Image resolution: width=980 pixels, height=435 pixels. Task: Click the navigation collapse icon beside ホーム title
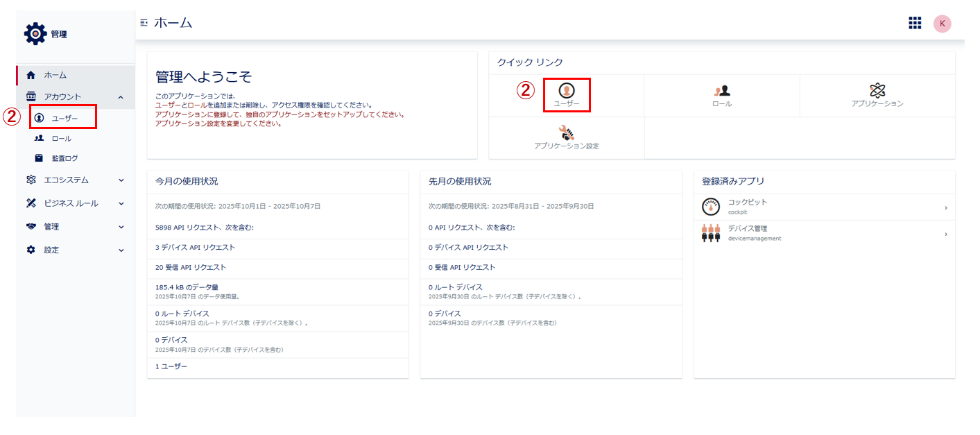[x=144, y=23]
